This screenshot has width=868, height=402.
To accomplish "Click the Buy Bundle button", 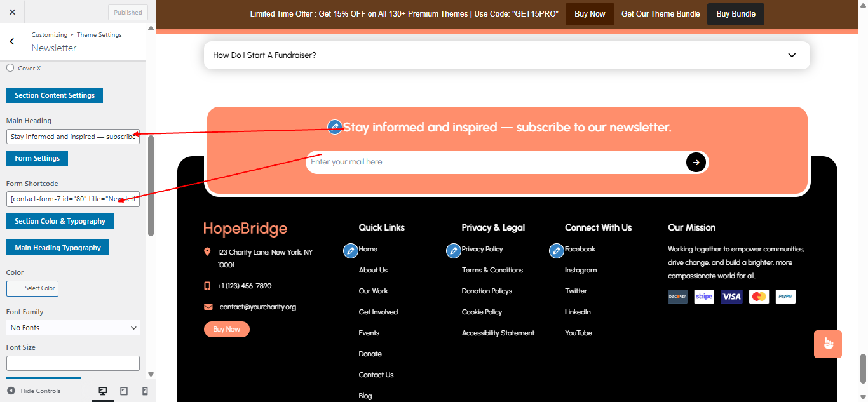I will [x=735, y=13].
